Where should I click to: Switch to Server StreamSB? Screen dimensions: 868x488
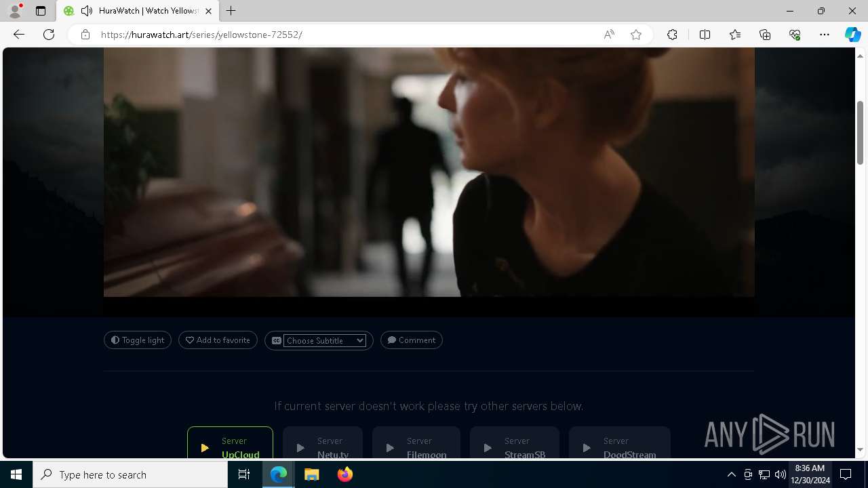pyautogui.click(x=515, y=443)
